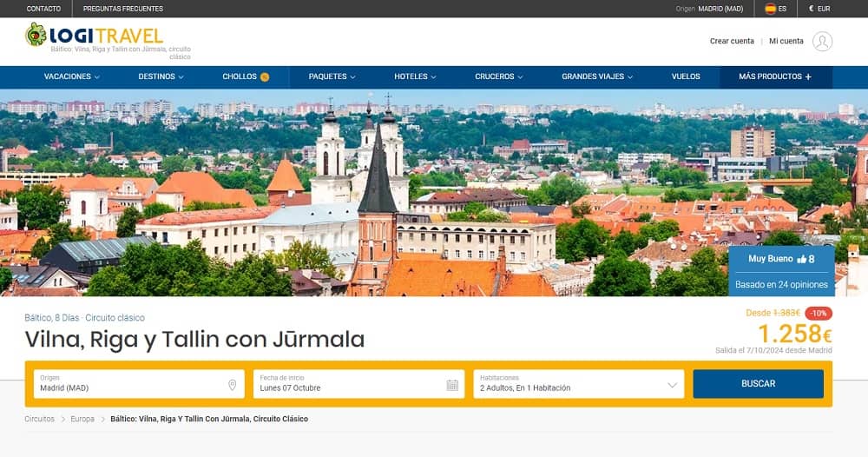
Task: Open the Contacto link
Action: pos(43,9)
